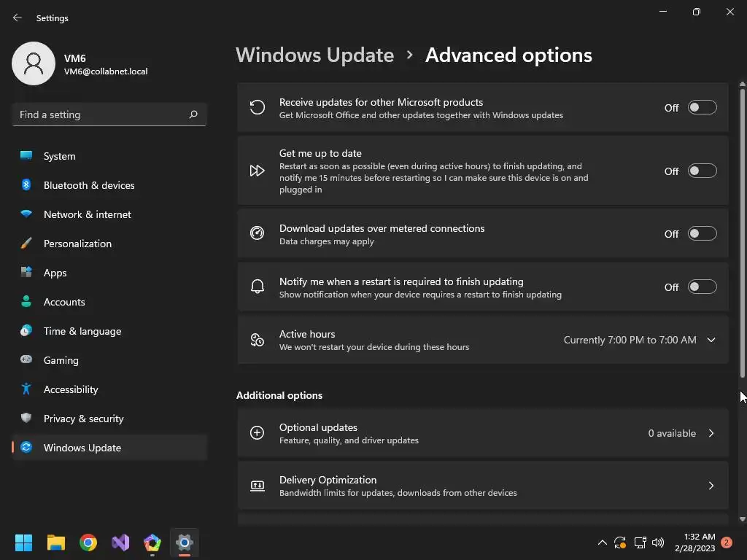Click the gauge icon beside metered connections
Viewport: 747px width, 560px height.
point(258,233)
